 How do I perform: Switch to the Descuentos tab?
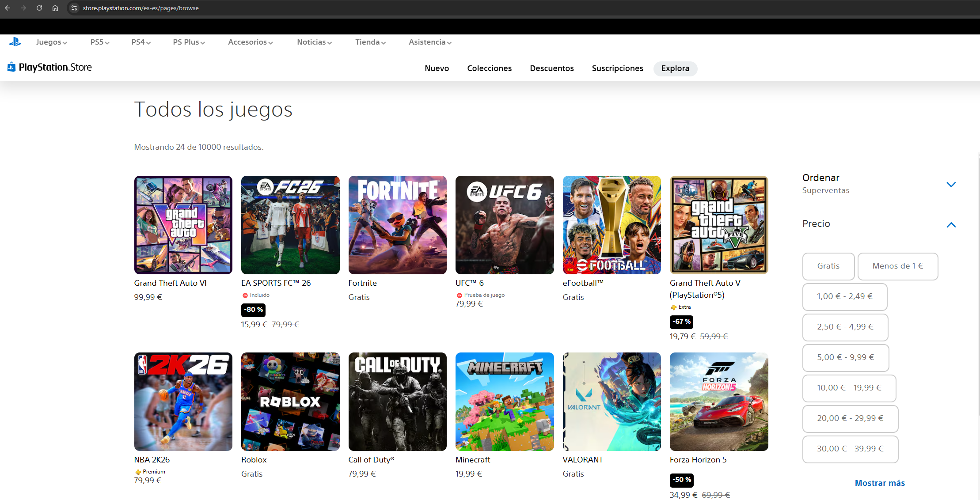(552, 68)
